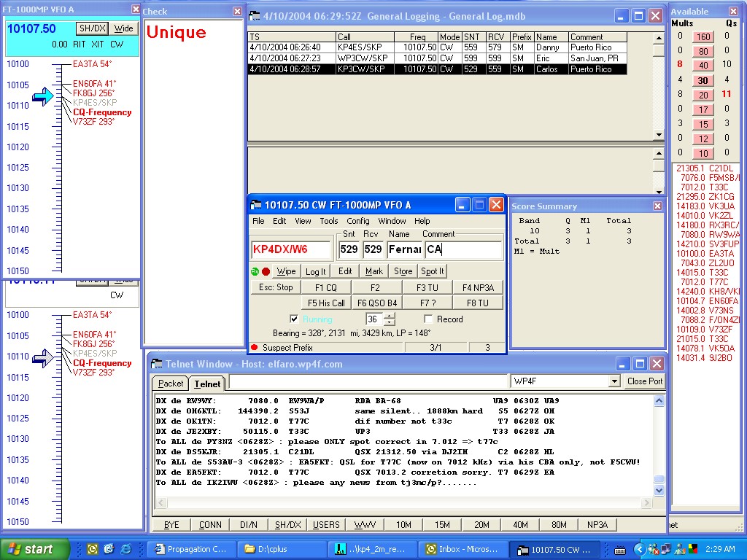Open the Config menu

click(x=357, y=221)
